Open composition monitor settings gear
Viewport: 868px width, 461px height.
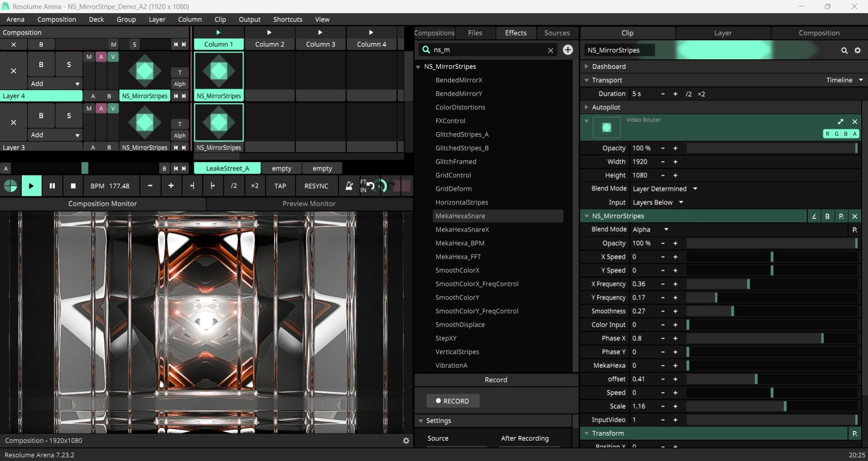[406, 441]
